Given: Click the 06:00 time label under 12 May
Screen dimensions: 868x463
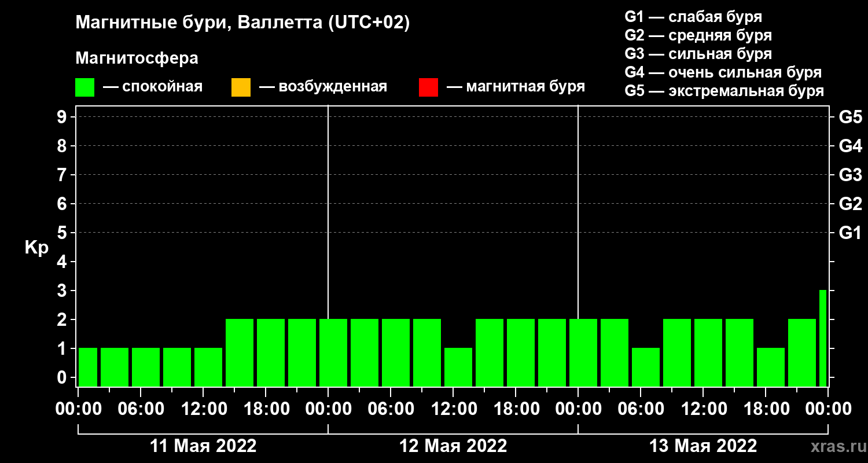Looking at the screenshot, I should pos(391,409).
